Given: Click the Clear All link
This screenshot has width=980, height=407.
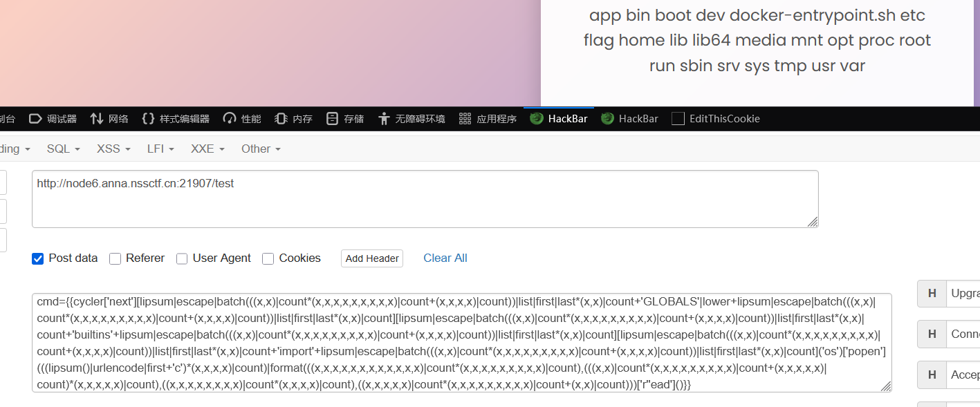Looking at the screenshot, I should coord(445,258).
